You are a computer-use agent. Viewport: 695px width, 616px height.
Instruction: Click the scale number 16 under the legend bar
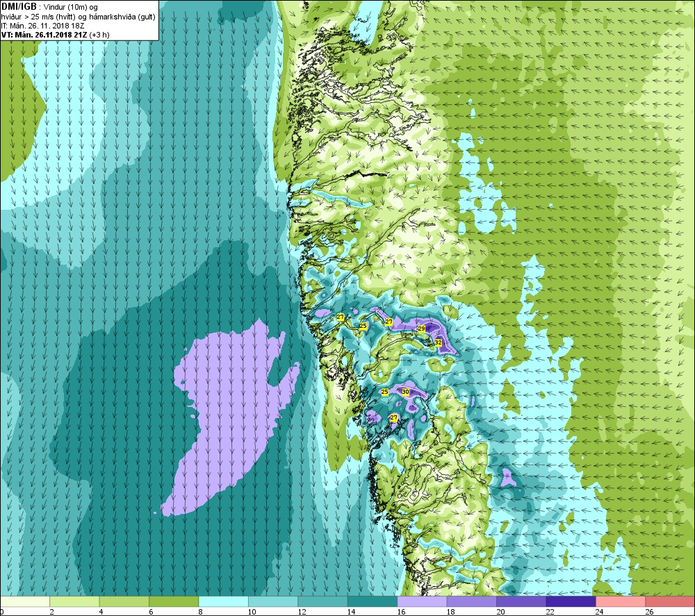coord(401,612)
